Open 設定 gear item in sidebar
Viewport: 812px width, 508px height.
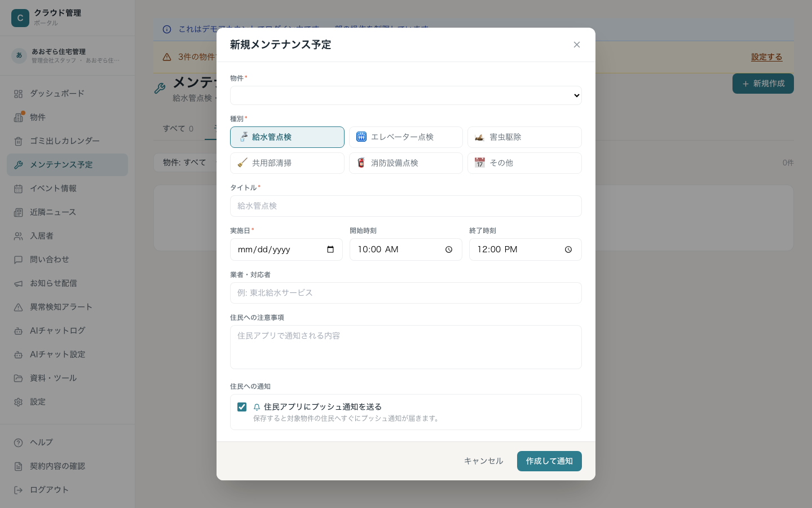(67, 402)
